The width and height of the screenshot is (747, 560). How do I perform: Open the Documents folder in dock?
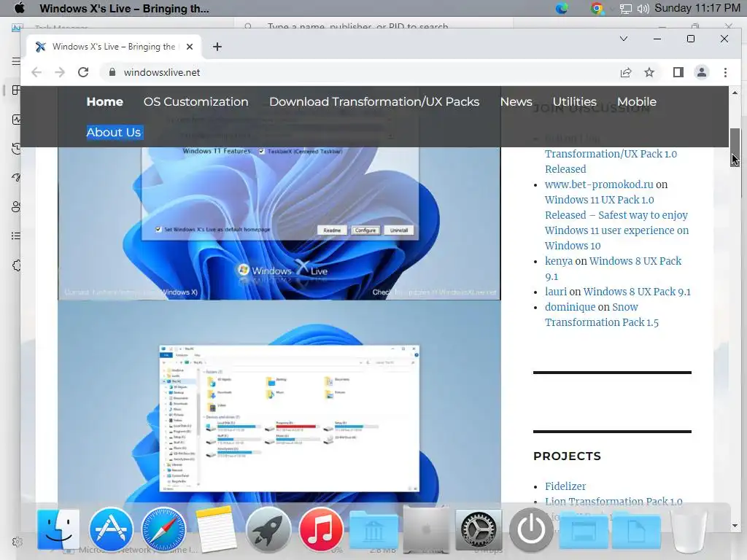click(x=636, y=531)
